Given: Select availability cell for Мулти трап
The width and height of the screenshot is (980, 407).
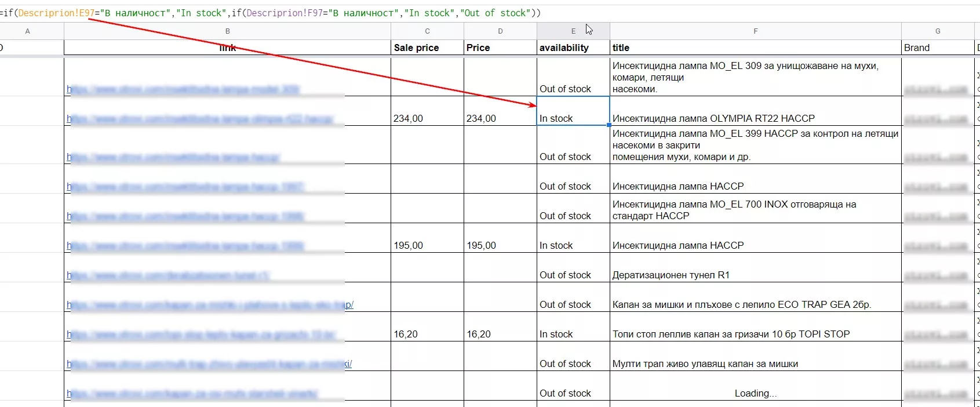Looking at the screenshot, I should coord(573,356).
